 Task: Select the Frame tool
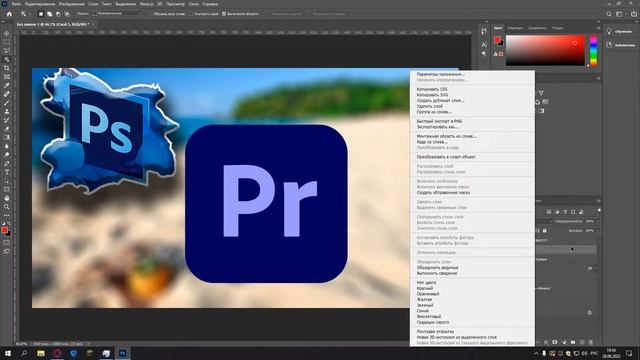pos(7,77)
